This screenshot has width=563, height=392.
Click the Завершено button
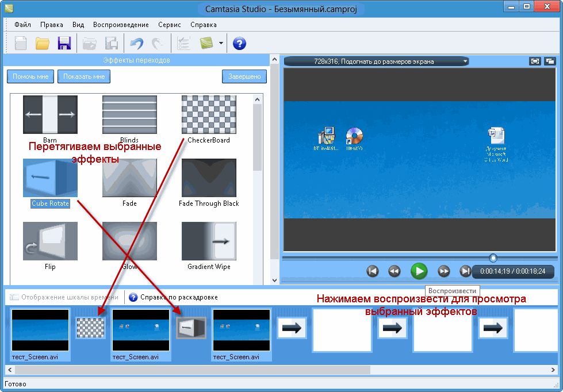(x=244, y=76)
